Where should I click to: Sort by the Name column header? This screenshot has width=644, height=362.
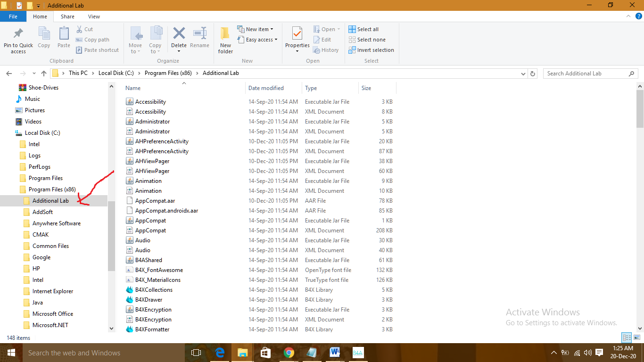tap(185, 88)
